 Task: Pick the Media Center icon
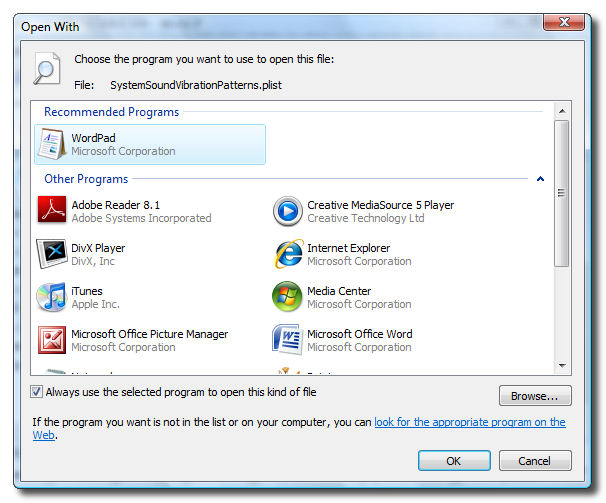coord(287,297)
